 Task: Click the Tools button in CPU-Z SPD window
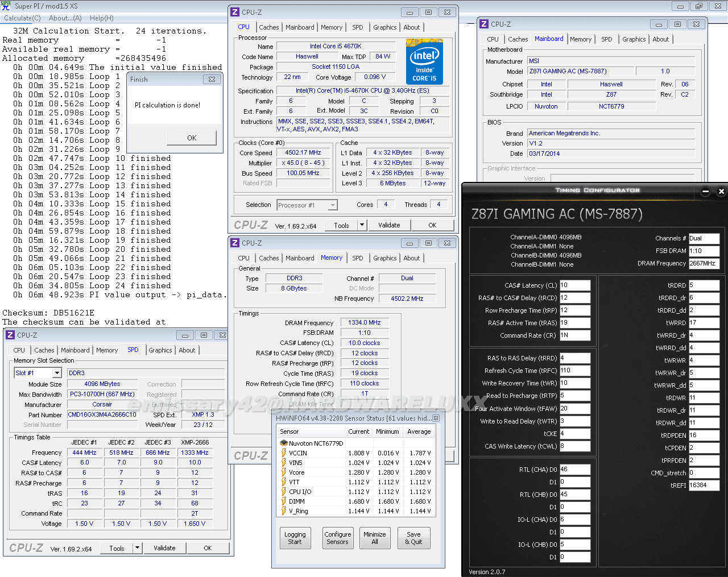pyautogui.click(x=117, y=548)
